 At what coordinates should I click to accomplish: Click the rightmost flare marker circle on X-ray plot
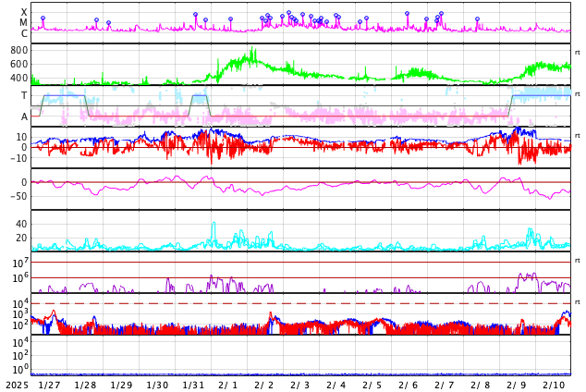click(x=477, y=18)
